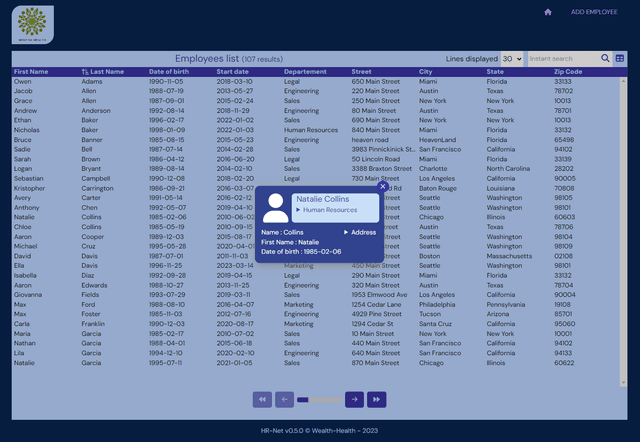Click 'Philadelphia' city cell
The height and width of the screenshot is (442, 640).
click(x=437, y=304)
